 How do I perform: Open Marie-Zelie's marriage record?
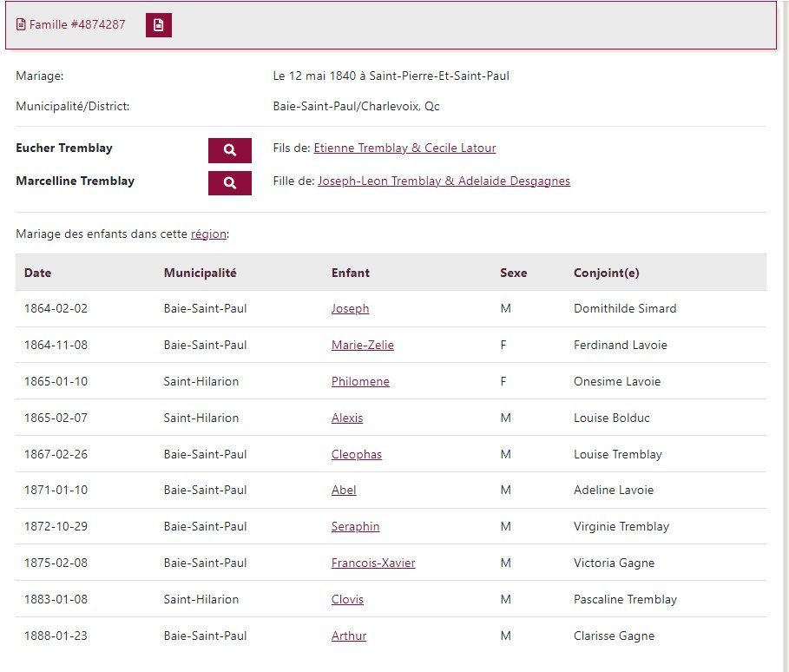tap(362, 345)
